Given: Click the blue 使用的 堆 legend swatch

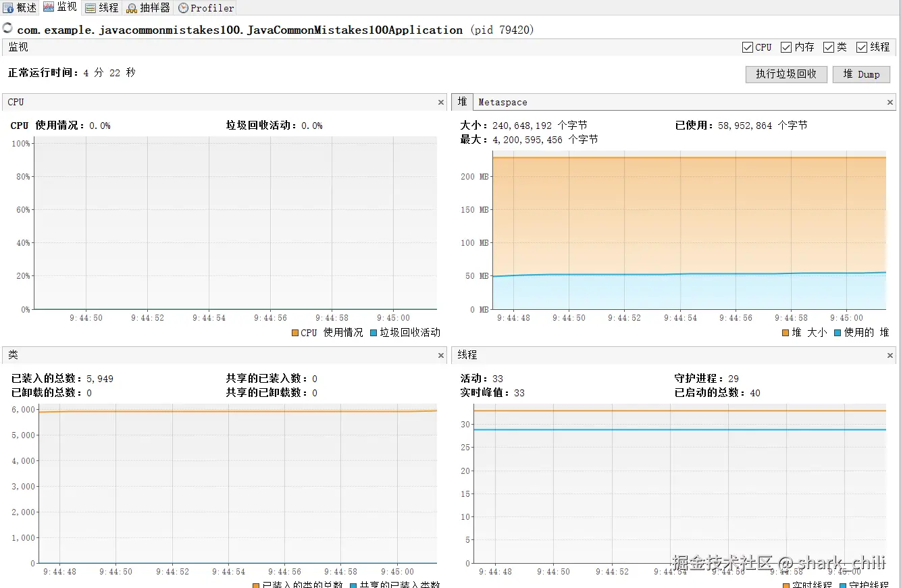Looking at the screenshot, I should [838, 333].
